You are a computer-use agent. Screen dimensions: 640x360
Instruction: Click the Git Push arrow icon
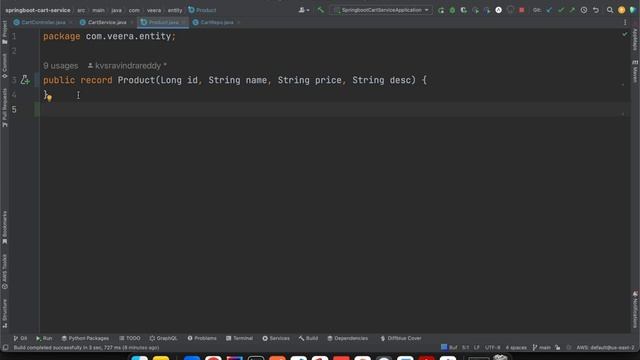tap(572, 10)
